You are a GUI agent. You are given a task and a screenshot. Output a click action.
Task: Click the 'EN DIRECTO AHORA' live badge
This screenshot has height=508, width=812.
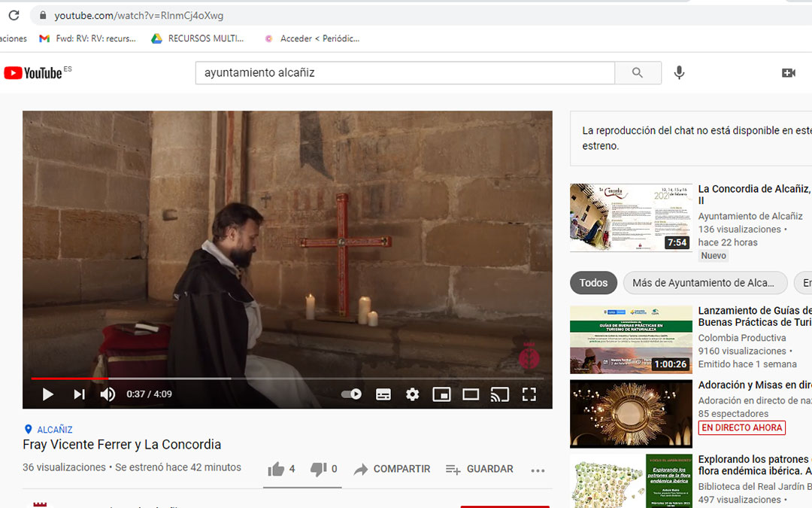pyautogui.click(x=741, y=427)
